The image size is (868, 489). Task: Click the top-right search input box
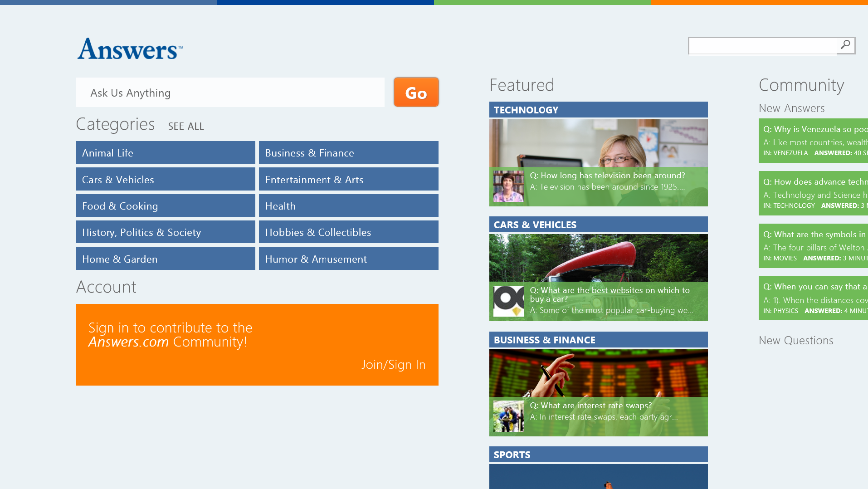763,46
